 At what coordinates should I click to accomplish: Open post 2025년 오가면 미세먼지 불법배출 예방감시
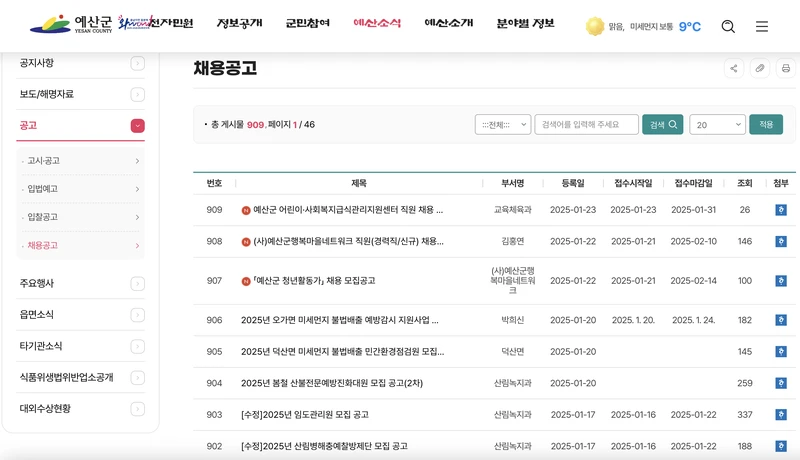[340, 320]
